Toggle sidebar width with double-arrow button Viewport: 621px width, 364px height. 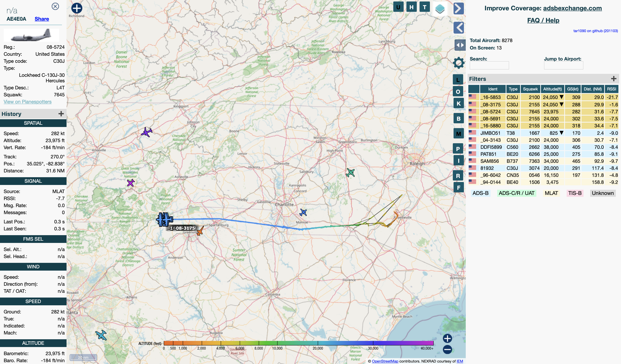(x=460, y=45)
